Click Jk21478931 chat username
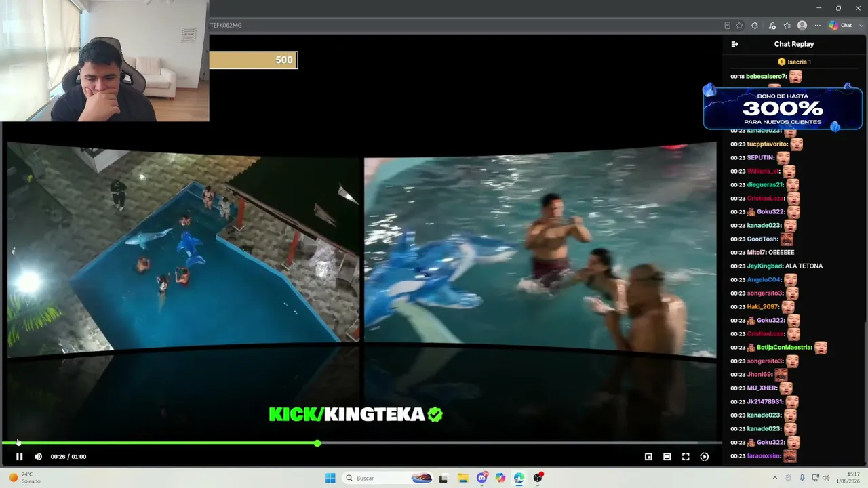This screenshot has height=488, width=868. tap(766, 402)
